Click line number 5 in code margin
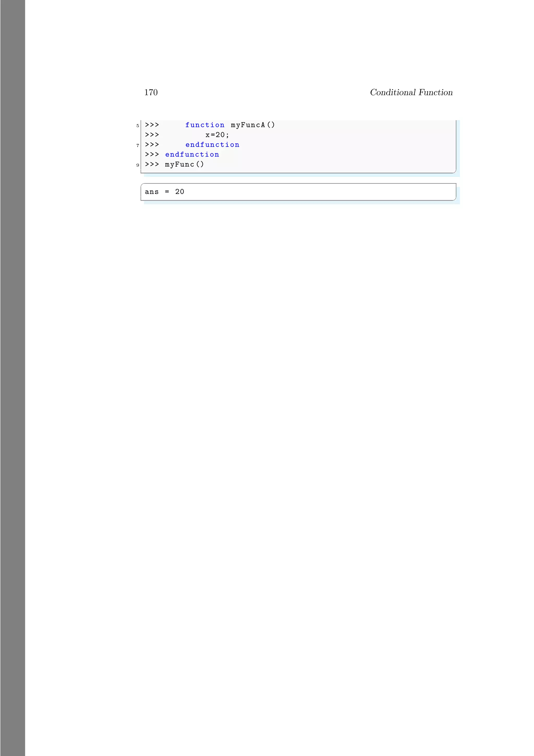 [137, 126]
